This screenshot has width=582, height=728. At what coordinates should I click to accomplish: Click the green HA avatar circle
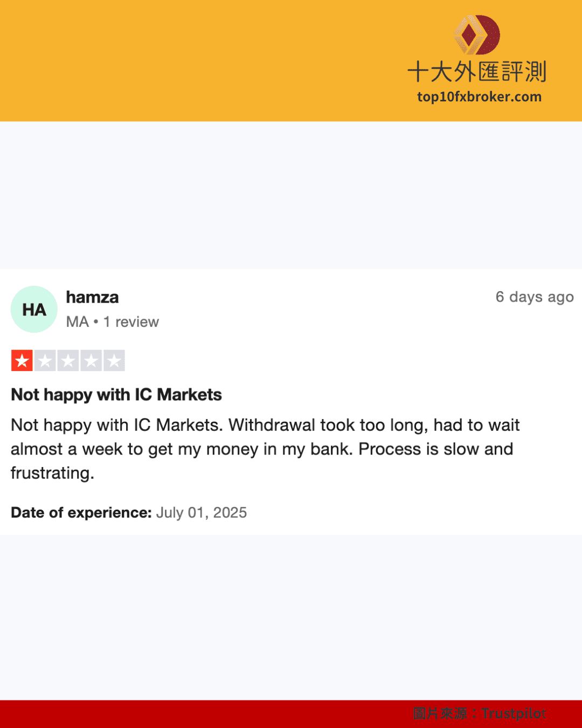[34, 310]
